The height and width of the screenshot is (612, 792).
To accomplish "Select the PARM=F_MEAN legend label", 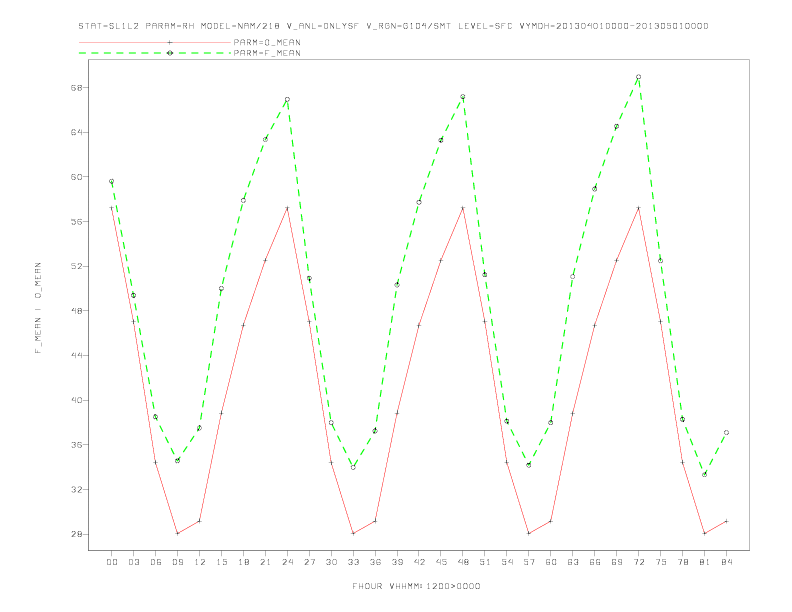I will click(x=267, y=53).
